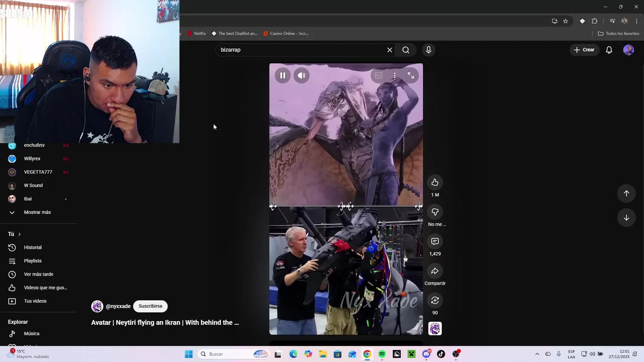The width and height of the screenshot is (644, 362).
Task: Click the diamond extension icon in toolbar
Action: tap(582, 21)
